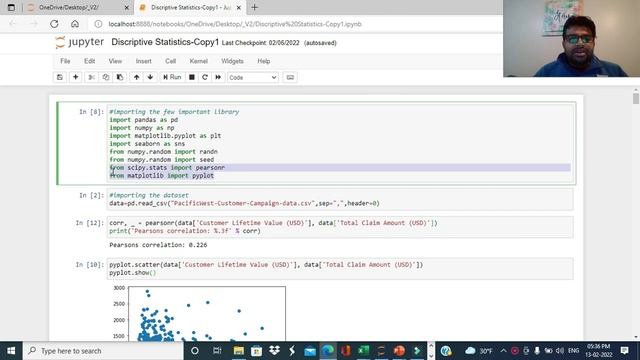640x360 pixels.
Task: Open the command palette keyboard icon
Action: [x=290, y=77]
